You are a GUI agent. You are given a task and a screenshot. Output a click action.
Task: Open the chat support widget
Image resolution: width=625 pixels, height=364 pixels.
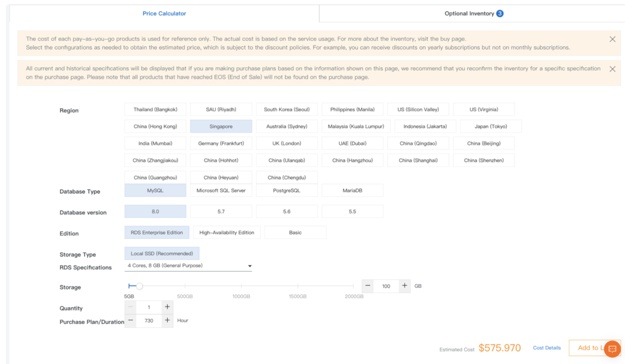[x=613, y=349]
